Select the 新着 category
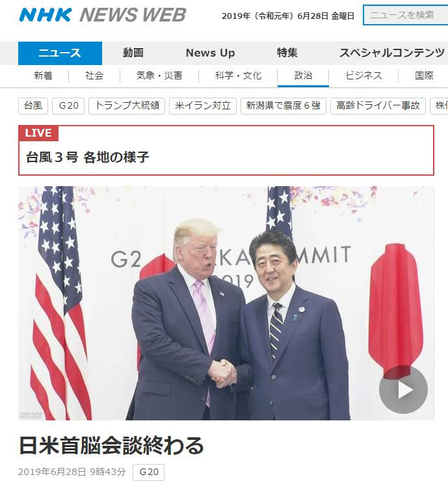The height and width of the screenshot is (490, 448). 44,75
